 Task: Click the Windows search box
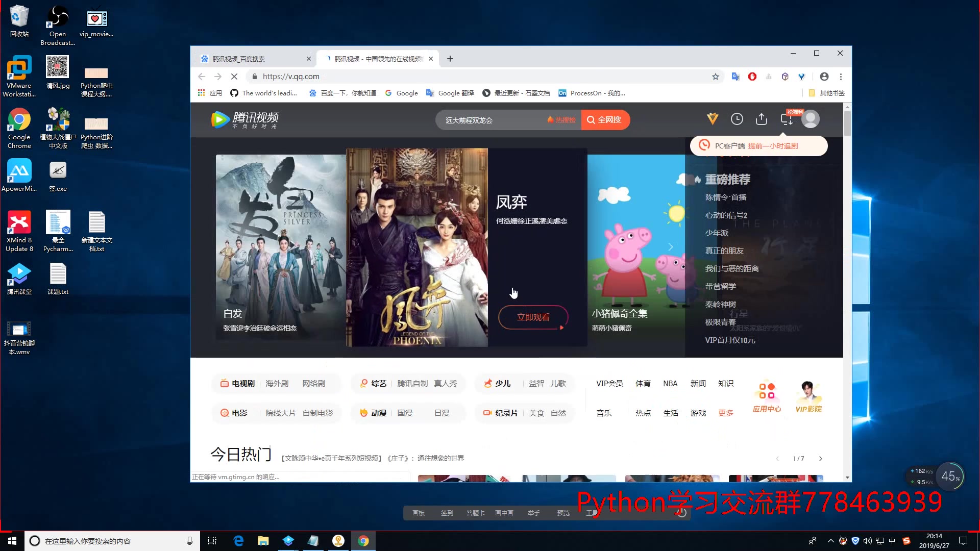[112, 541]
